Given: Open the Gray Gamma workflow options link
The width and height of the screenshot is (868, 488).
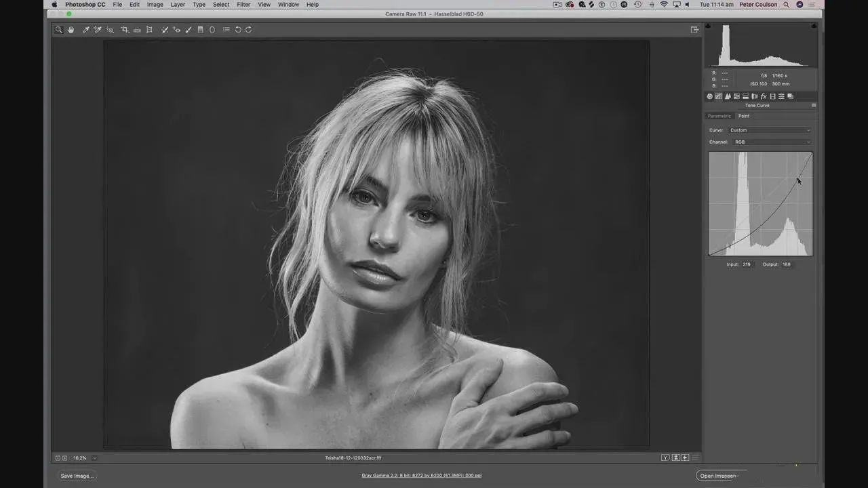Looking at the screenshot, I should point(421,476).
